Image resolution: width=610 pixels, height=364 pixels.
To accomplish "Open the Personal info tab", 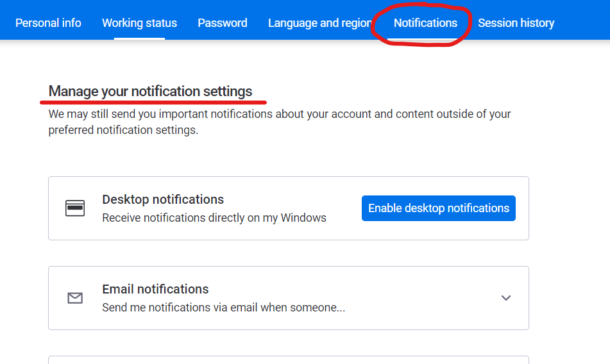I will point(48,23).
